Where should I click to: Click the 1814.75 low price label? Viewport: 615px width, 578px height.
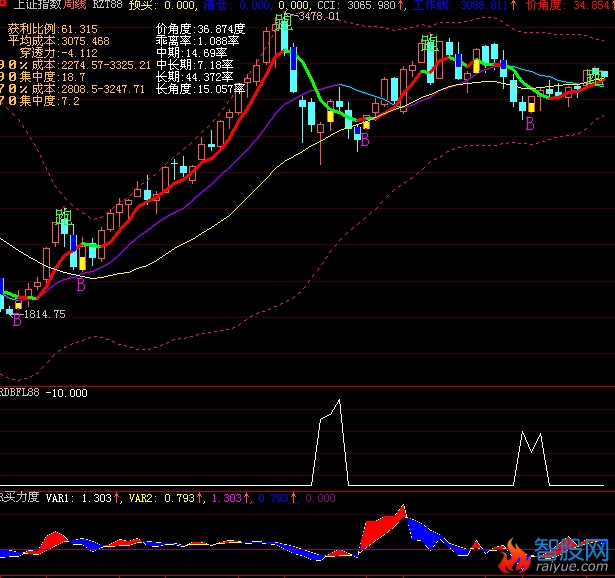point(44,314)
